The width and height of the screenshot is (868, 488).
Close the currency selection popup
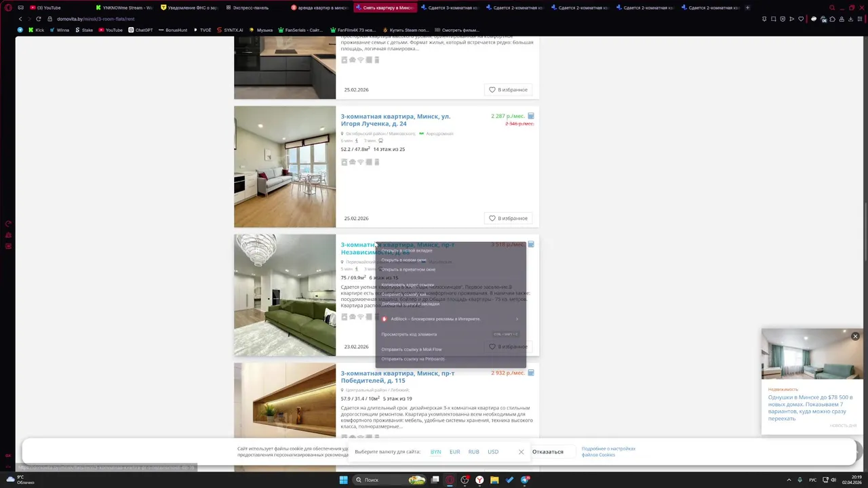click(x=521, y=452)
